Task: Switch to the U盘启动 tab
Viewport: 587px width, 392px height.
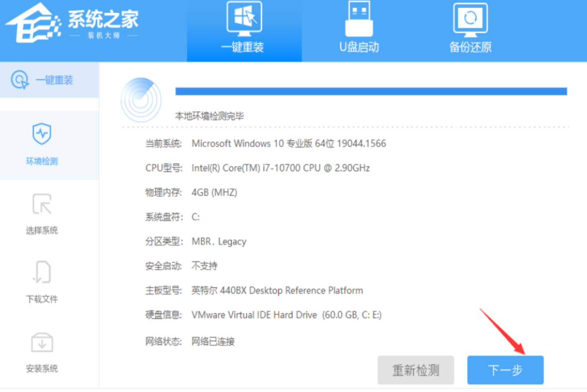Action: coord(359,19)
